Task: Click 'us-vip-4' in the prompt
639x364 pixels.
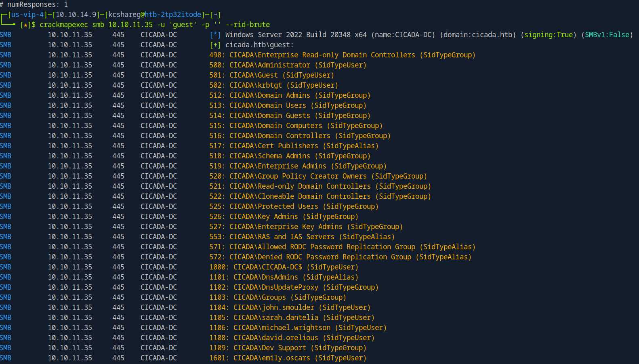Action: click(27, 15)
